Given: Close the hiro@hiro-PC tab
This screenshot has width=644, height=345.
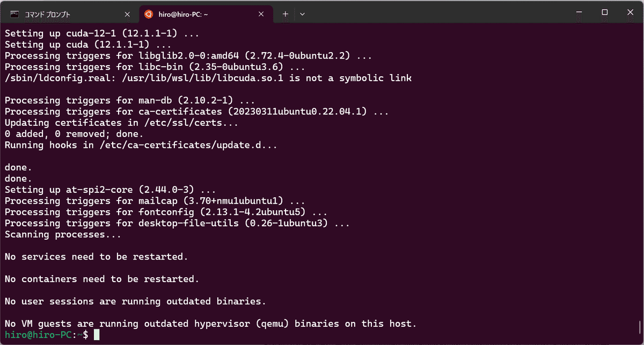Looking at the screenshot, I should [x=260, y=14].
